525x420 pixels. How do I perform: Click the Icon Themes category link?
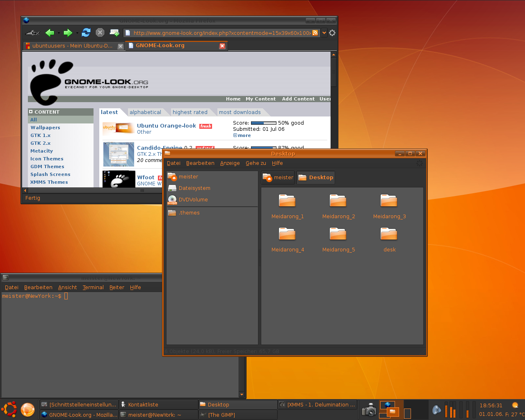[x=47, y=159]
